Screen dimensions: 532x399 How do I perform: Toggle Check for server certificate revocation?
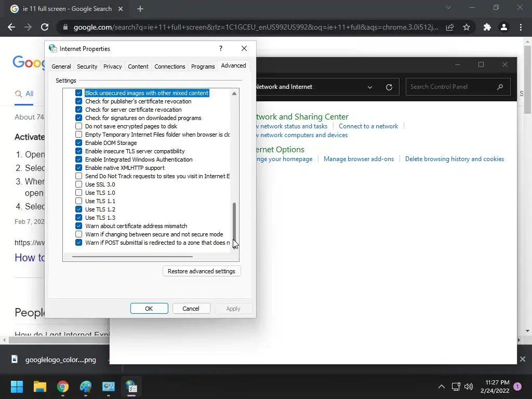pyautogui.click(x=79, y=110)
